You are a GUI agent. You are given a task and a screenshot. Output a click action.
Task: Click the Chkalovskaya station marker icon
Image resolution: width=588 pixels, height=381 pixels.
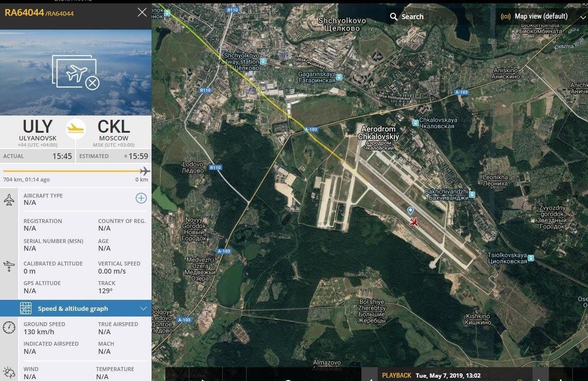[415, 123]
